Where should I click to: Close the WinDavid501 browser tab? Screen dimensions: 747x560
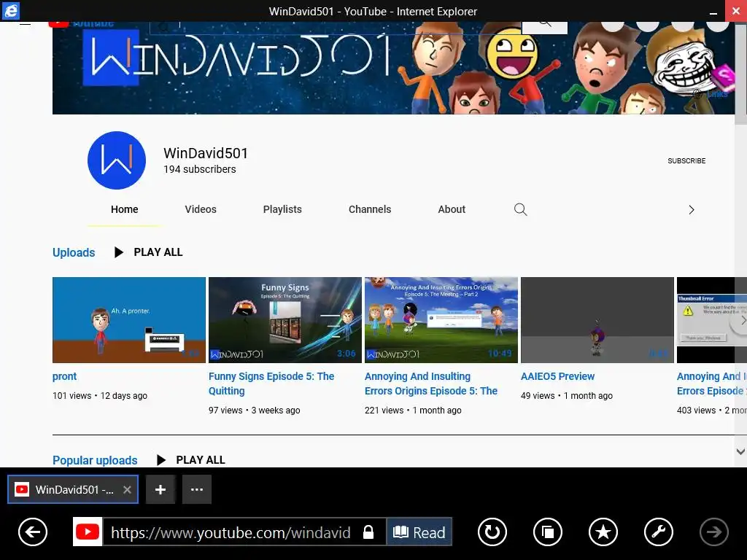[x=127, y=489]
